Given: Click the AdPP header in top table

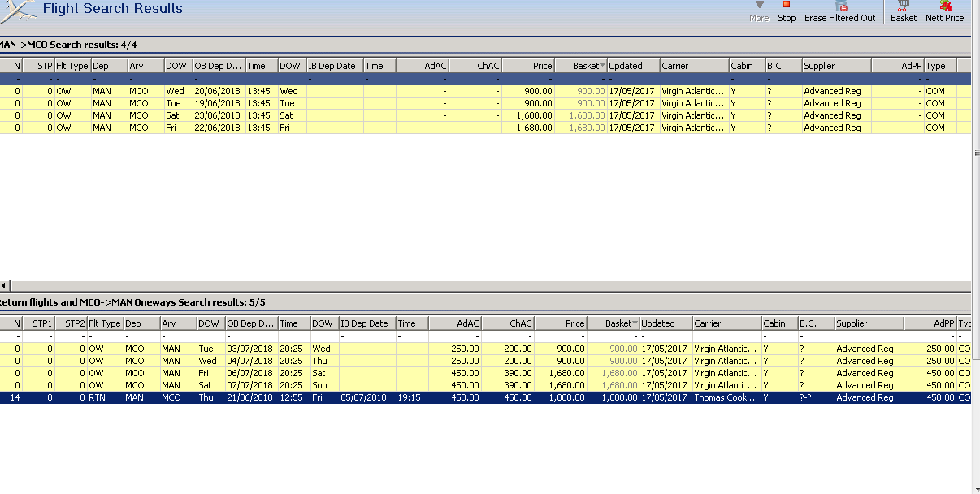Looking at the screenshot, I should point(898,66).
